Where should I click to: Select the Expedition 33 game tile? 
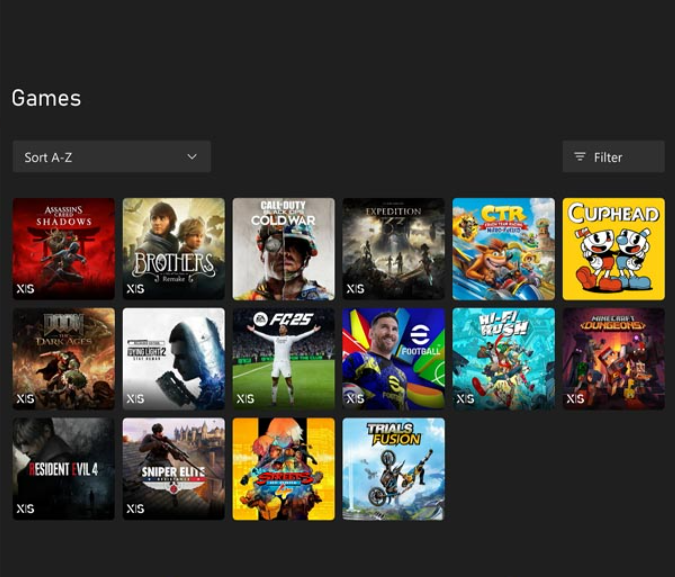(x=393, y=249)
